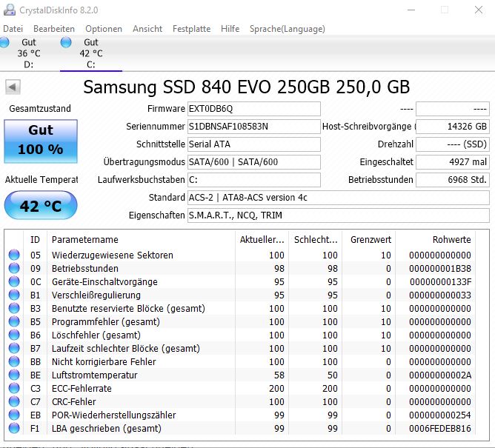Click status icon for Luftstromtemperatur
Image resolution: width=495 pixels, height=448 pixels.
tap(14, 375)
